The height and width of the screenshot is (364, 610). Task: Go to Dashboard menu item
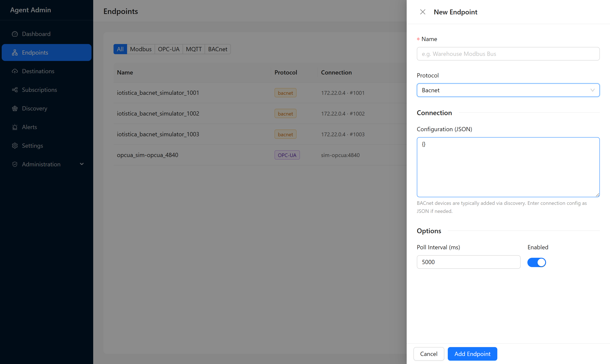[x=46, y=34]
